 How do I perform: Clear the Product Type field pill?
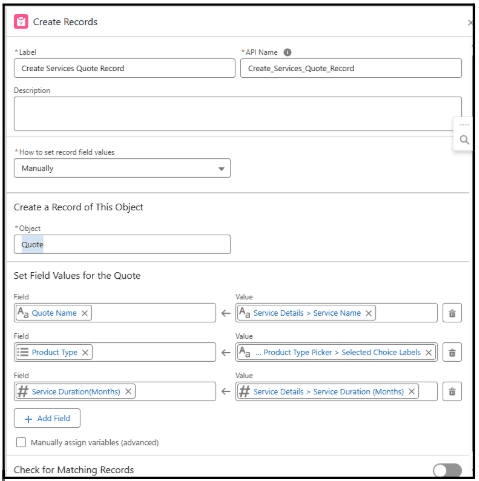tap(85, 353)
